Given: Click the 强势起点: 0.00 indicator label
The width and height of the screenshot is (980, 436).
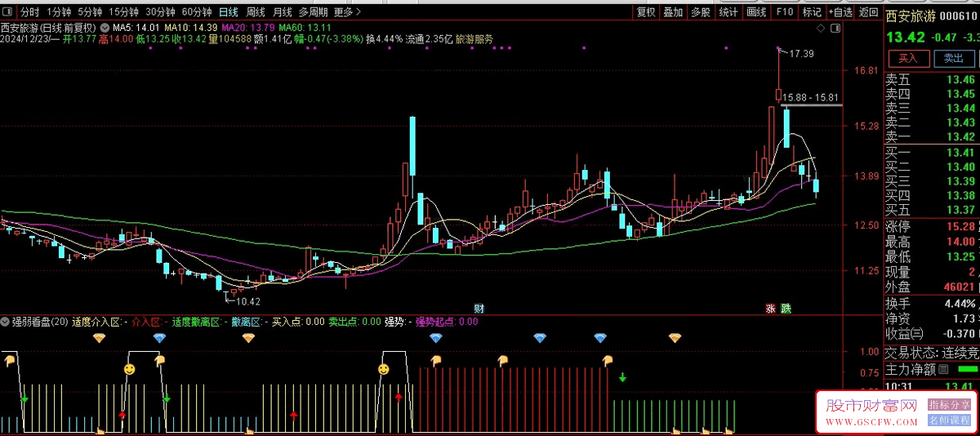Looking at the screenshot, I should (447, 322).
